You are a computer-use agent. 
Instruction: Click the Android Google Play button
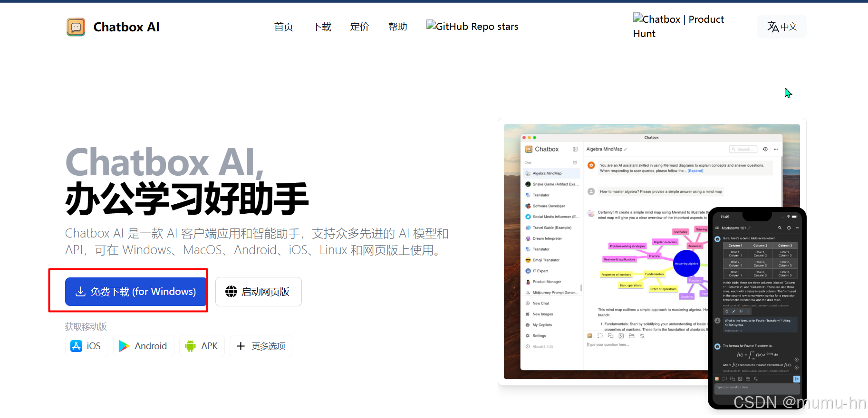tap(144, 346)
